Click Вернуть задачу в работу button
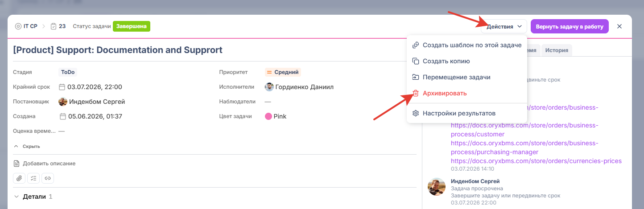Image resolution: width=644 pixels, height=209 pixels. [x=570, y=26]
